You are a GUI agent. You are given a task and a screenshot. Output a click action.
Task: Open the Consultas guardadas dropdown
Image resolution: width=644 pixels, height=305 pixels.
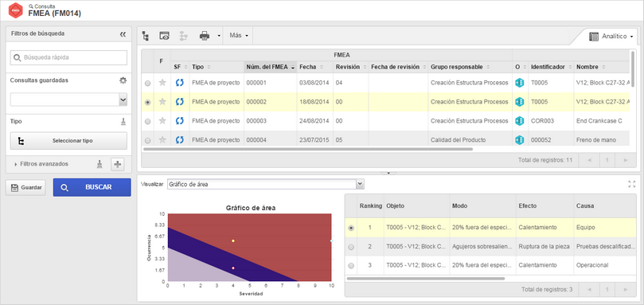pyautogui.click(x=68, y=100)
